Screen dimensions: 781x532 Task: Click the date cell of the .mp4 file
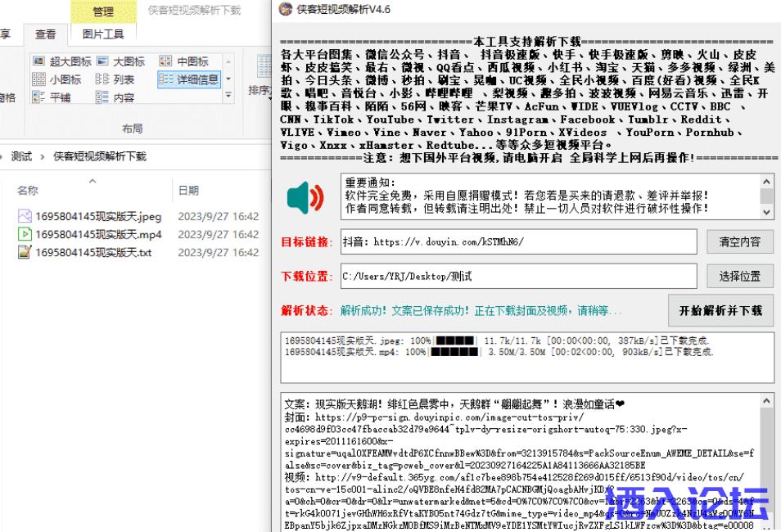pos(218,234)
